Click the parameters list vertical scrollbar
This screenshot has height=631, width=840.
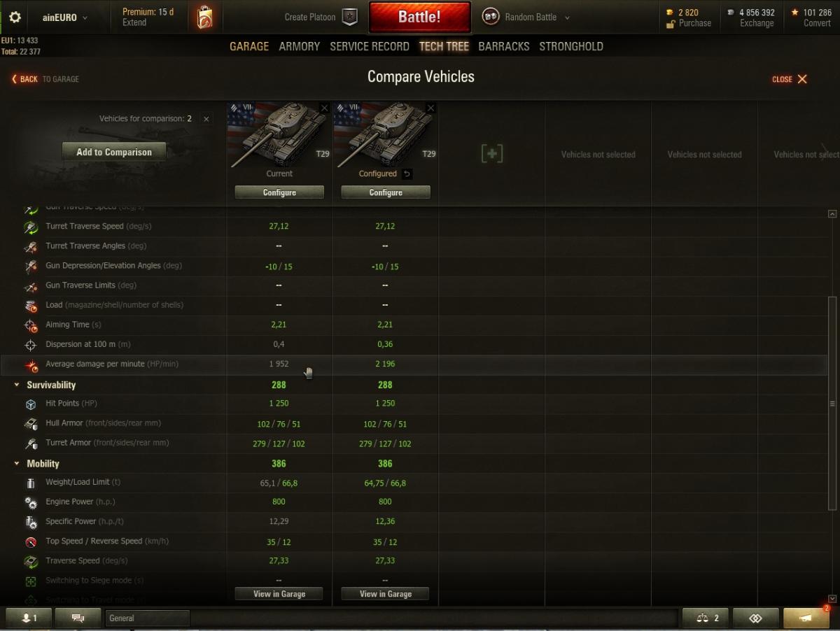832,402
